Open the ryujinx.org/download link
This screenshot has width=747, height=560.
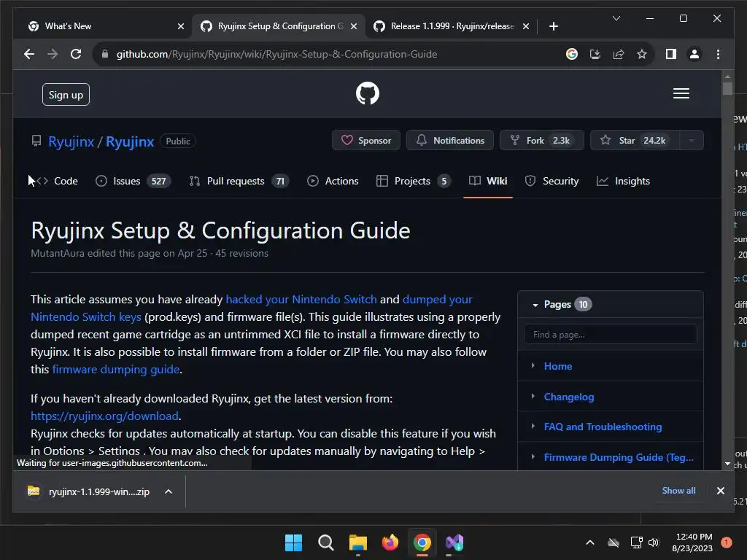click(104, 416)
